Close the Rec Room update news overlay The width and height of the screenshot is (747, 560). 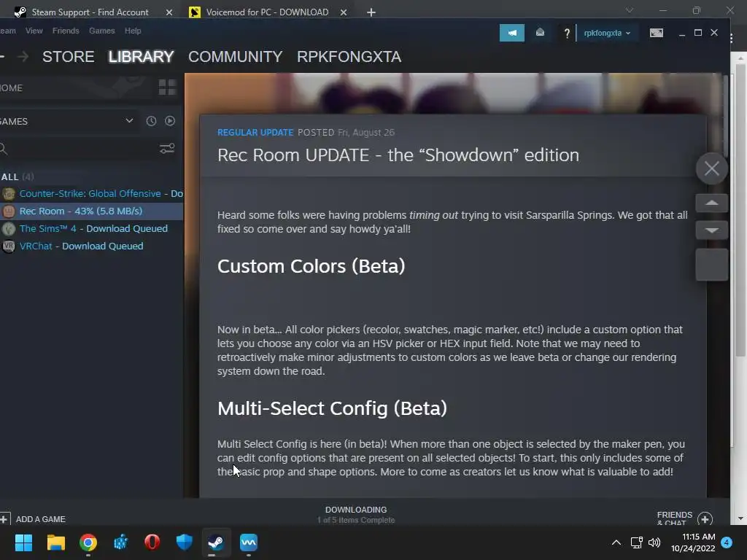tap(712, 168)
